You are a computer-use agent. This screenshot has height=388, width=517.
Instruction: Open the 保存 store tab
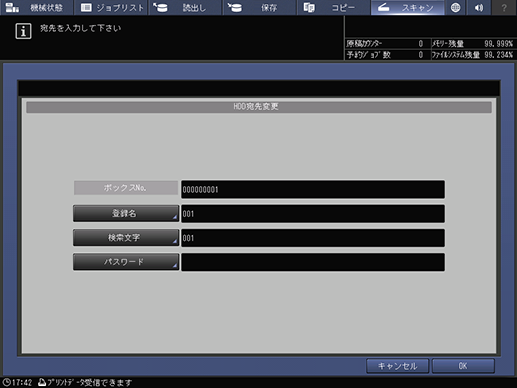tap(260, 7)
